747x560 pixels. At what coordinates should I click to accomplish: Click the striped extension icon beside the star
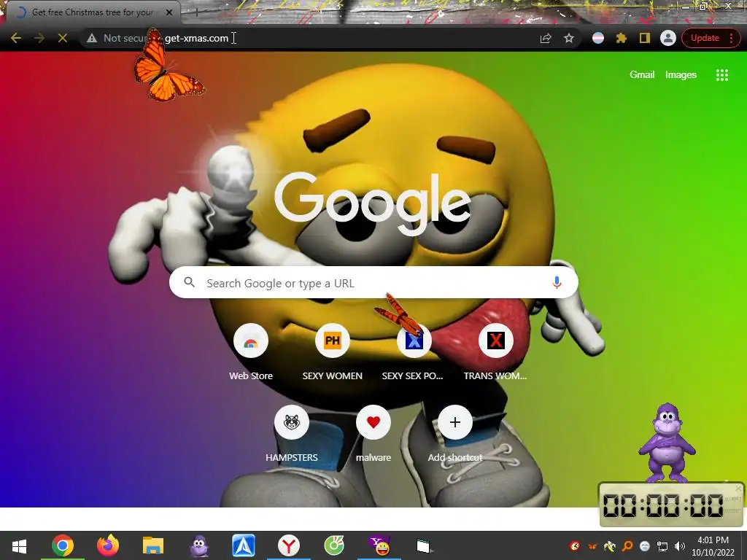598,38
